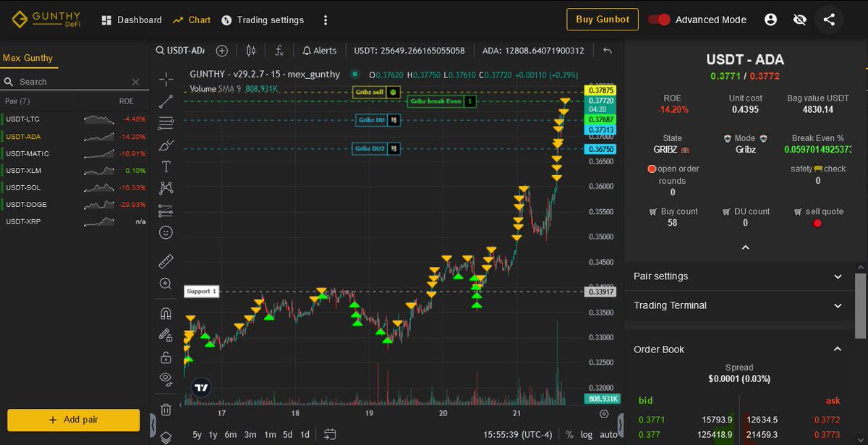Image resolution: width=868 pixels, height=445 pixels.
Task: Select the text annotation tool
Action: coord(166,166)
